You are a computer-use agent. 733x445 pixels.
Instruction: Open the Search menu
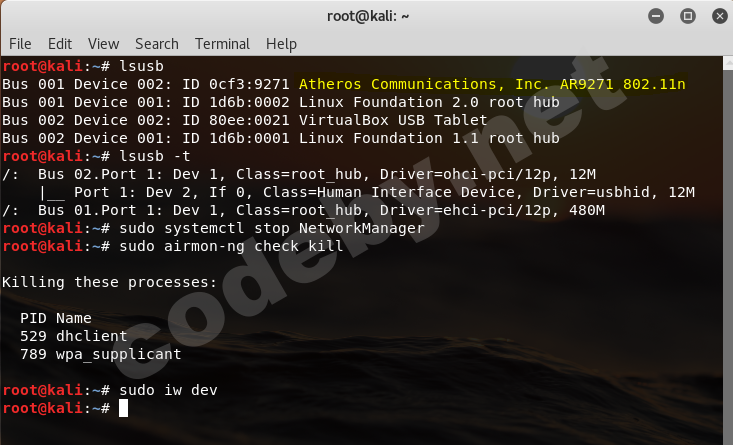pos(157,44)
